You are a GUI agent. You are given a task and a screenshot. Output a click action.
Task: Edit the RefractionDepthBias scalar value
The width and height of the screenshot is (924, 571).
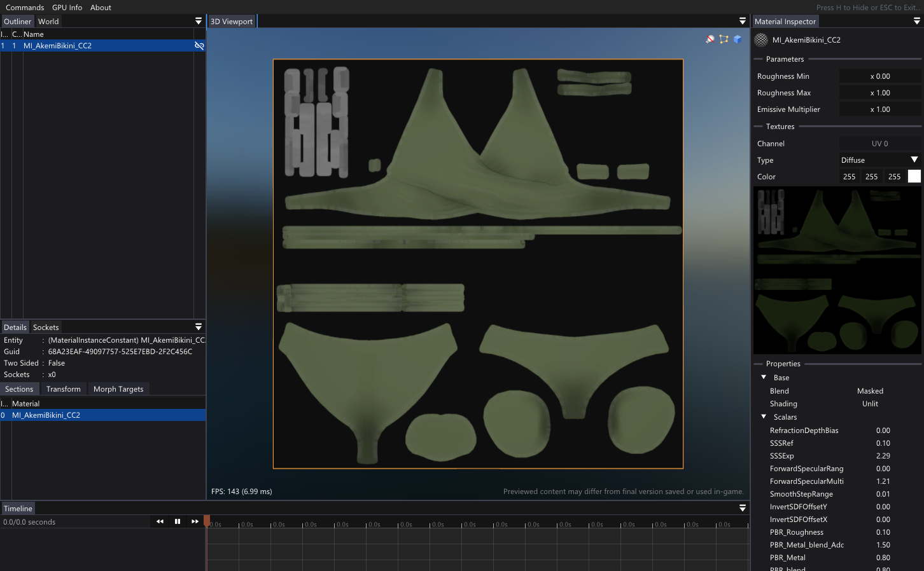tap(883, 430)
